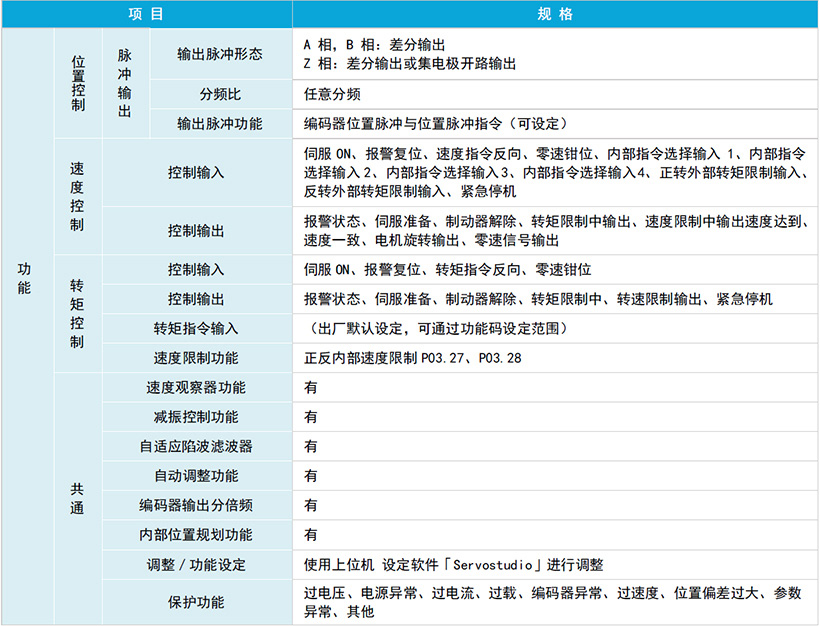Click the "转矩指令输入" item cell
Screen dimensions: 820x626
196,328
